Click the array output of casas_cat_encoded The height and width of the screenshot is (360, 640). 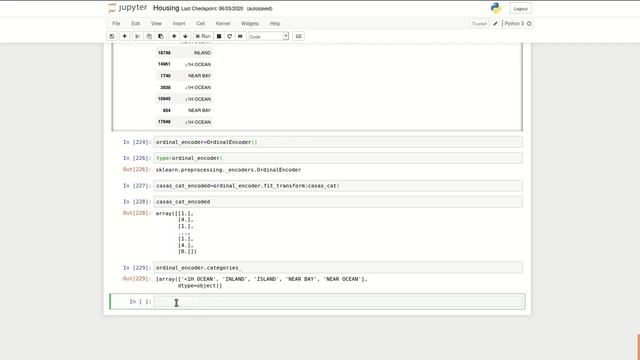click(176, 233)
